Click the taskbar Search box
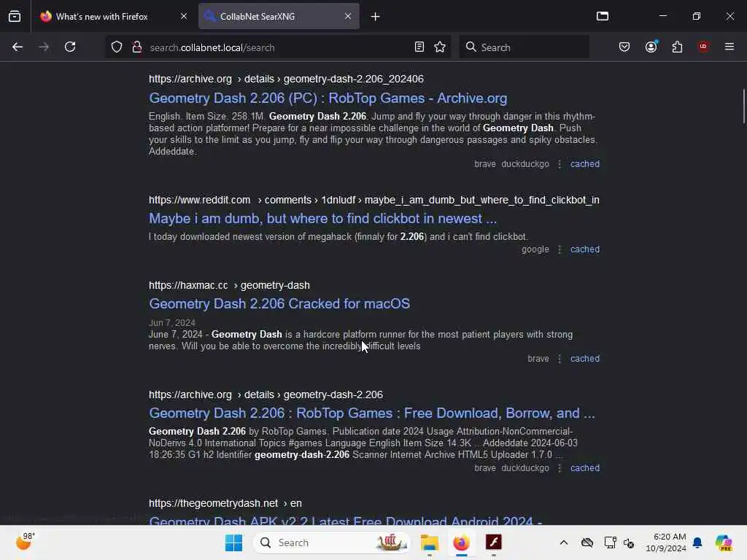Viewport: 747px width, 560px height. point(332,542)
